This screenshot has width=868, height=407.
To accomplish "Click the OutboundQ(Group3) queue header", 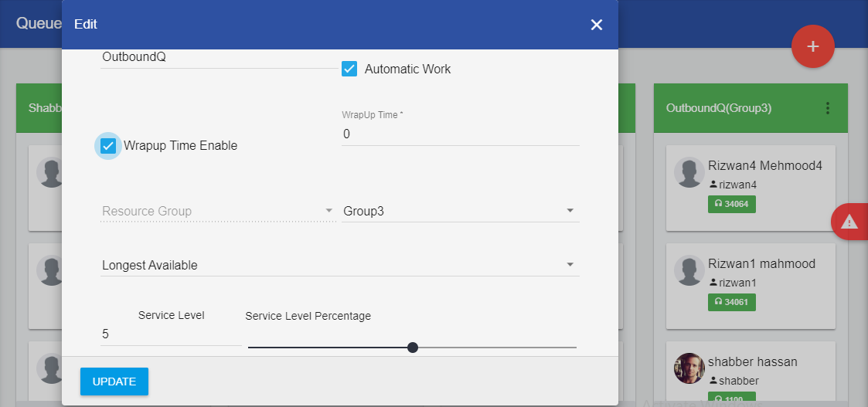I will (719, 108).
